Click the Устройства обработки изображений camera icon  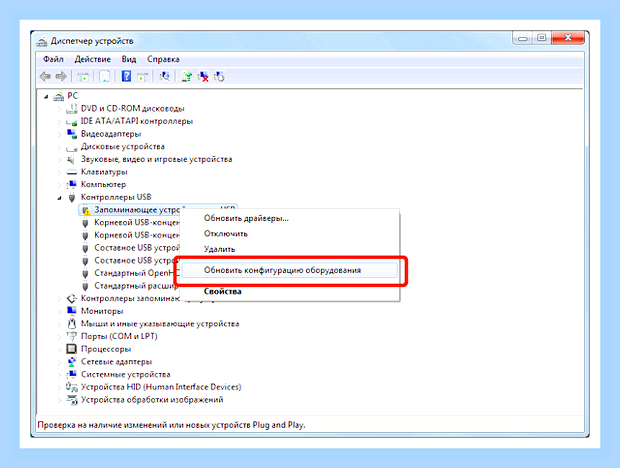pyautogui.click(x=72, y=400)
